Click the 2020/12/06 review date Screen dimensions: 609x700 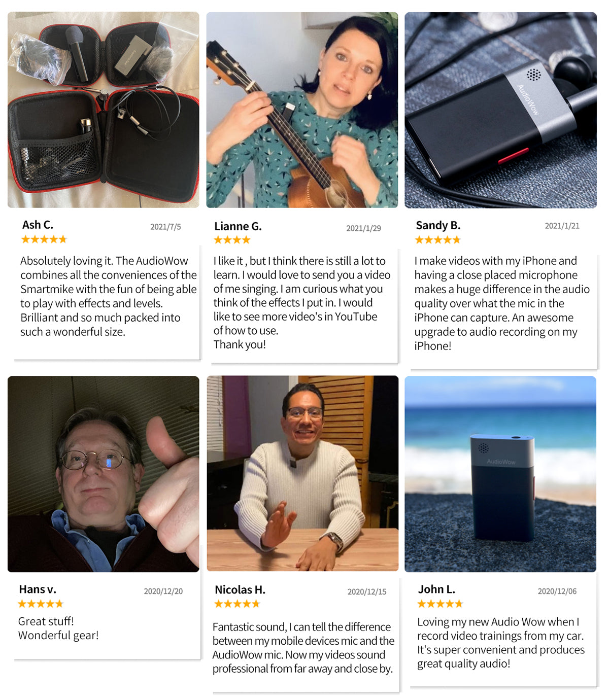(x=557, y=591)
